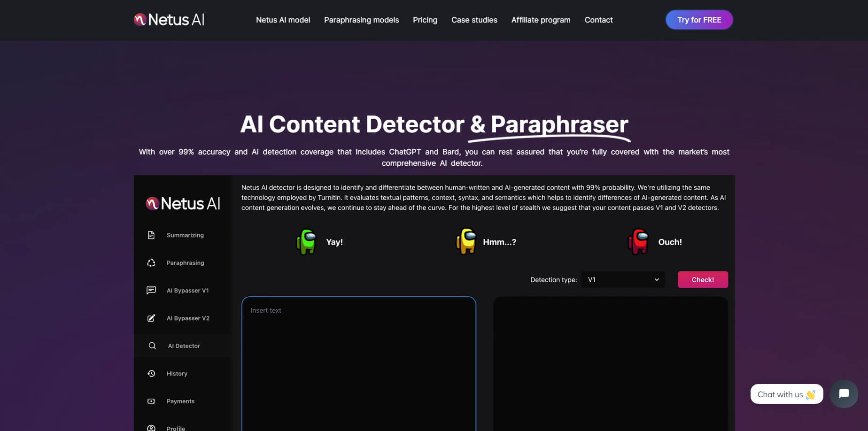Click the green Yay! crewmate icon
The height and width of the screenshot is (431, 868).
[306, 242]
